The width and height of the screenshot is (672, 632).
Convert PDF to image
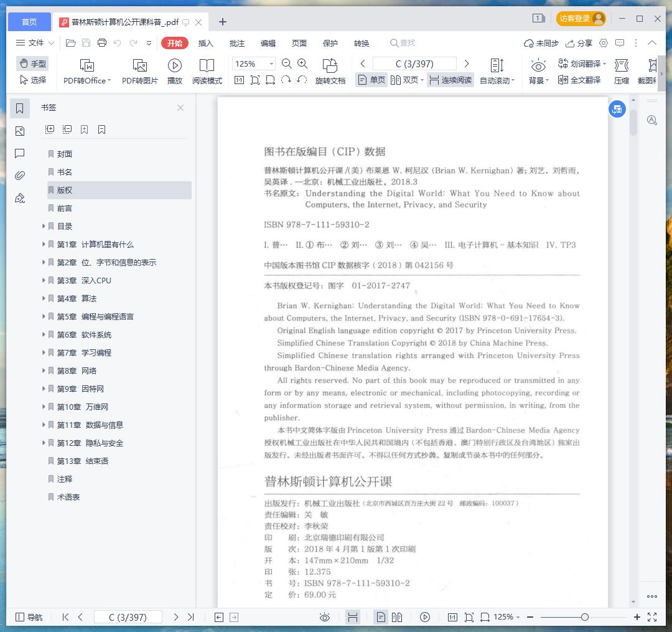tap(140, 71)
